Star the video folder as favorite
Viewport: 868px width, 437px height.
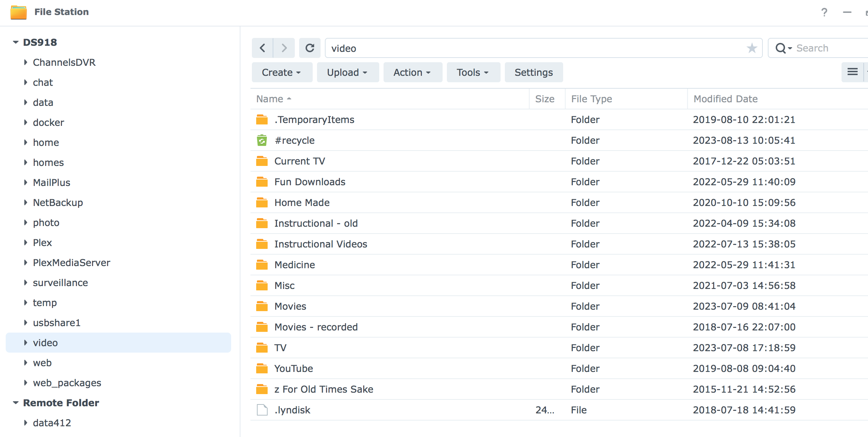click(x=752, y=48)
